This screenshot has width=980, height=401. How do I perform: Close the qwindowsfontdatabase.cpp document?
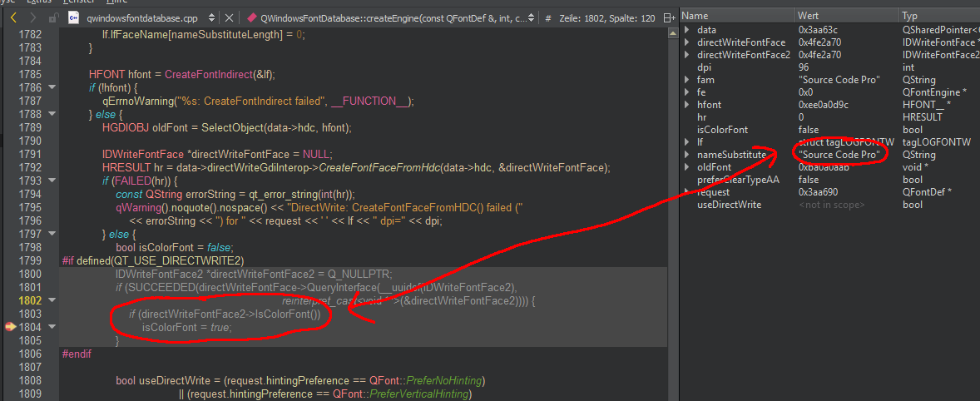(x=229, y=17)
